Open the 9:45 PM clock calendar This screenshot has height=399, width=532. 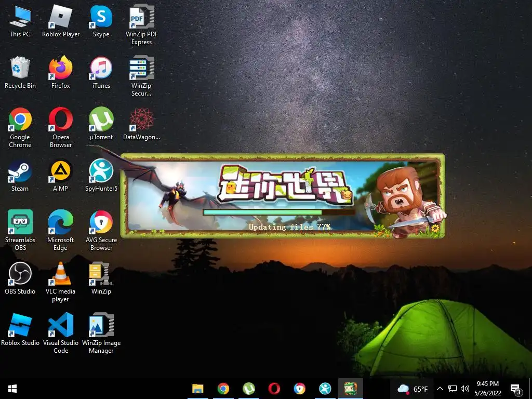[488, 389]
